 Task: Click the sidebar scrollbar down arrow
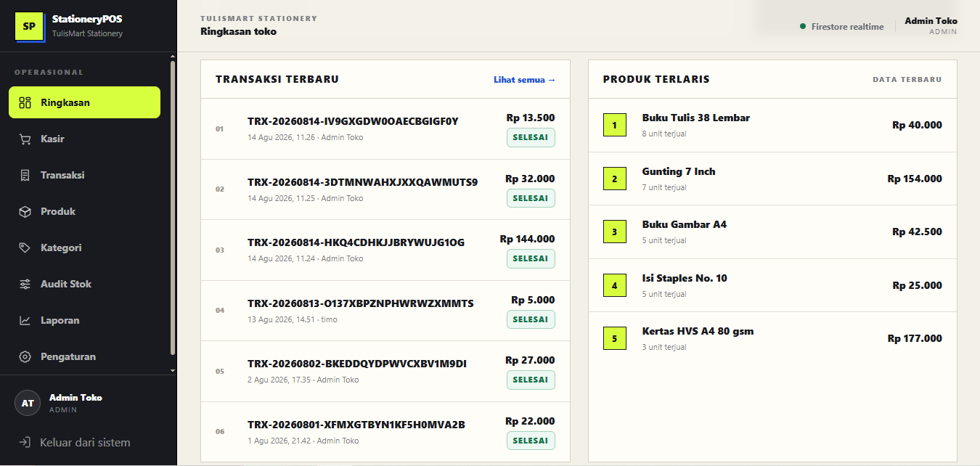(x=173, y=370)
